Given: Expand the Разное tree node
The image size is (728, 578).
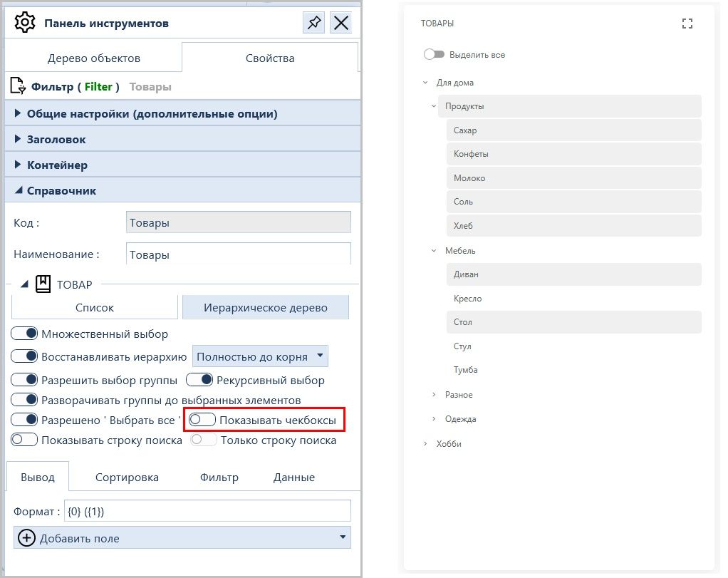Looking at the screenshot, I should (434, 394).
